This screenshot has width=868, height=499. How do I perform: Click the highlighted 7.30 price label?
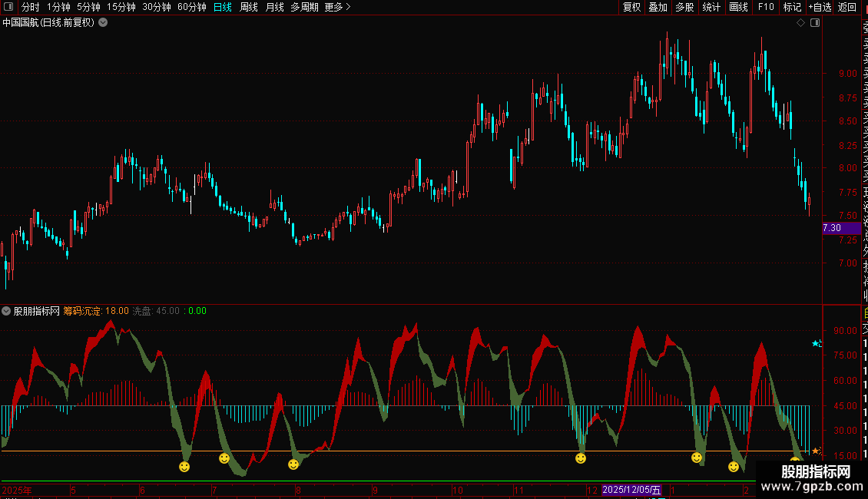841,228
